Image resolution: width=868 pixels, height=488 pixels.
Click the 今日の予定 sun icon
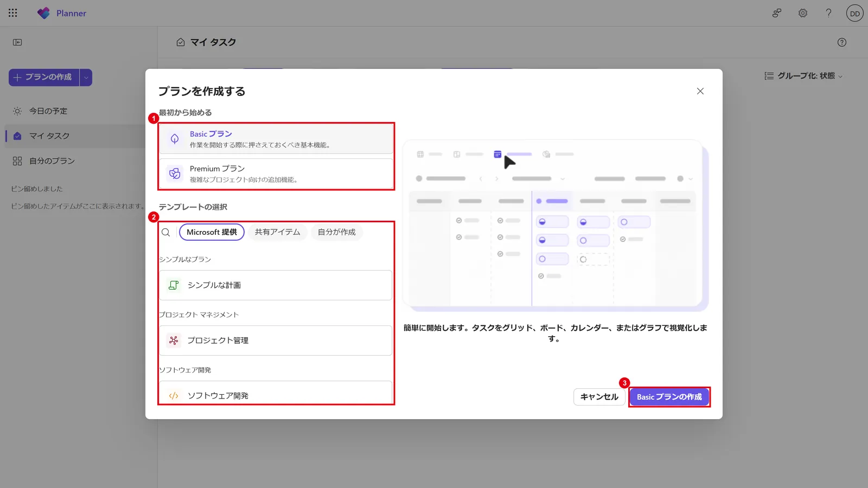tap(17, 111)
